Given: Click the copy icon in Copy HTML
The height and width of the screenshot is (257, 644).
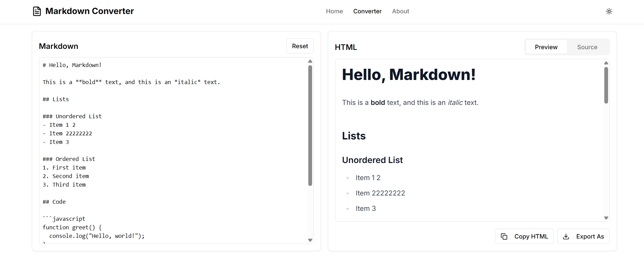Looking at the screenshot, I should point(504,236).
